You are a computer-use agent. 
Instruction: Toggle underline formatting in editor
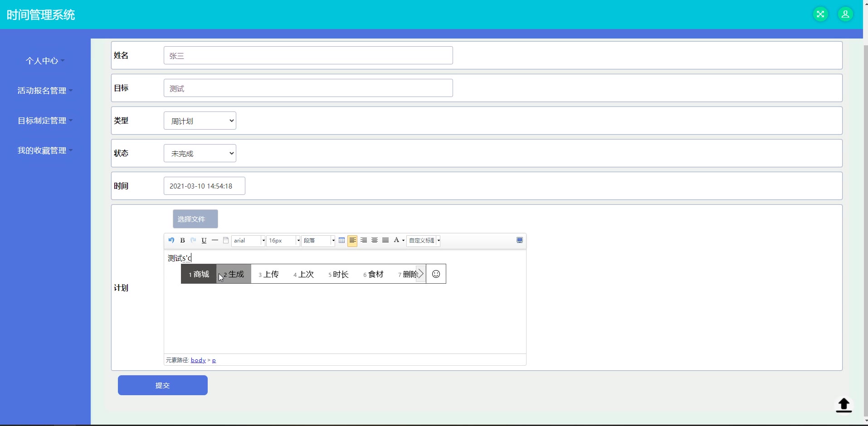(204, 240)
